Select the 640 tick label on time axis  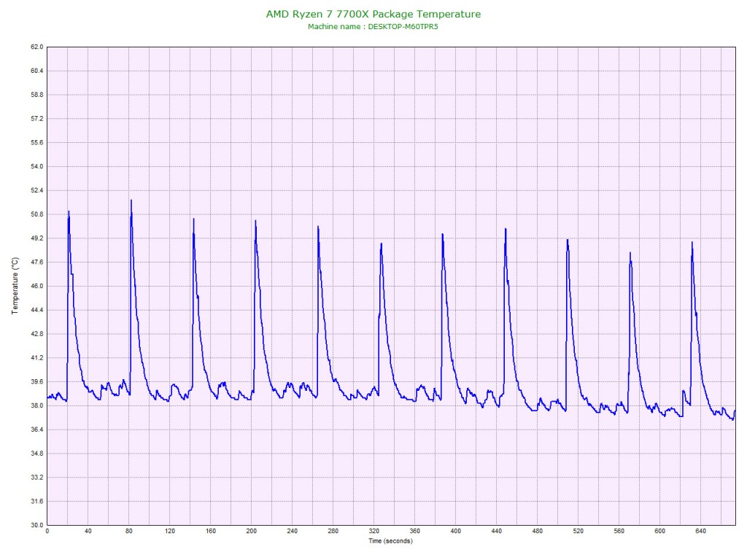pyautogui.click(x=701, y=532)
